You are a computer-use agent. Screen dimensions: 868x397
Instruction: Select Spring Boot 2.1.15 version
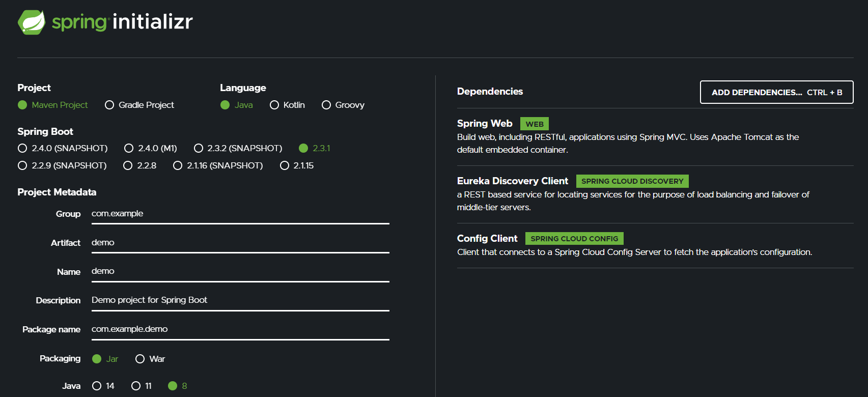[285, 165]
